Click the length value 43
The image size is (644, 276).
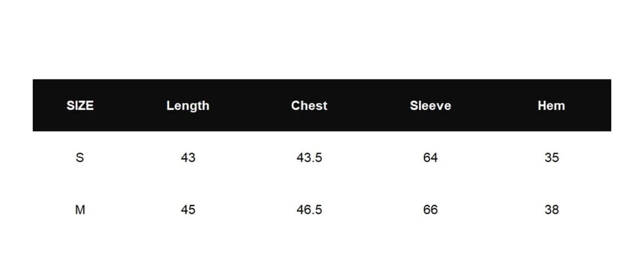click(x=188, y=157)
